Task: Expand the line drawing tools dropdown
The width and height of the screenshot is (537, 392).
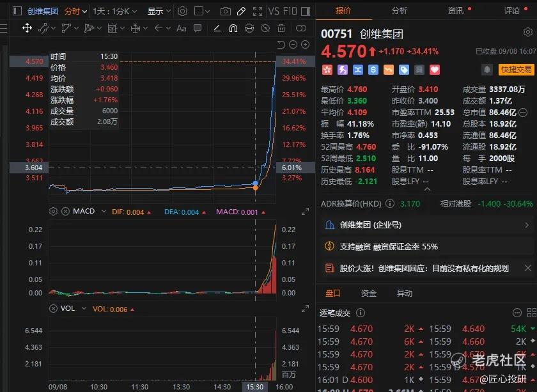Action: [x=53, y=28]
